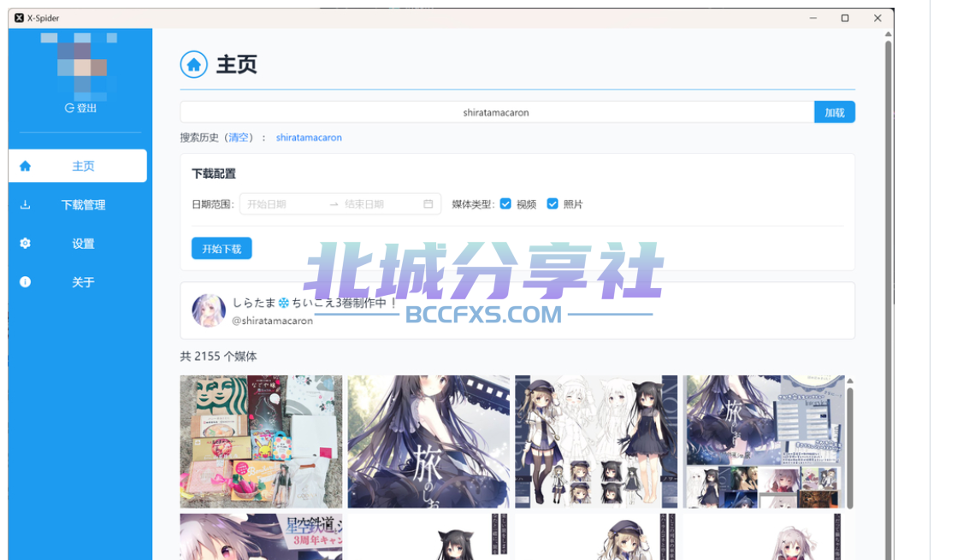This screenshot has width=969, height=560.
Task: Select shiratamacaron from the search history
Action: [x=309, y=137]
